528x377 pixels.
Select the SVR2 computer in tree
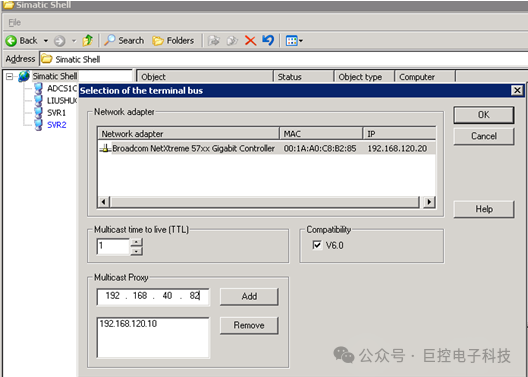click(x=56, y=125)
